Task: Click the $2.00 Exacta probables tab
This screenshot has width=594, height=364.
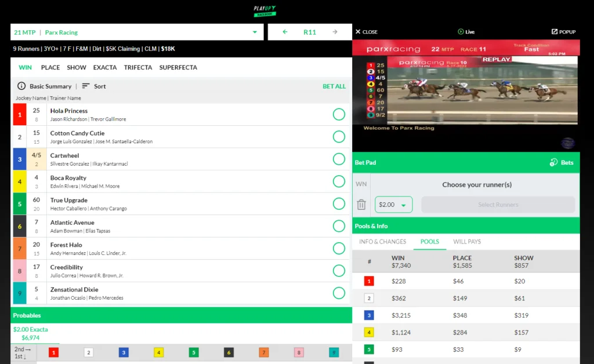Action: click(30, 333)
